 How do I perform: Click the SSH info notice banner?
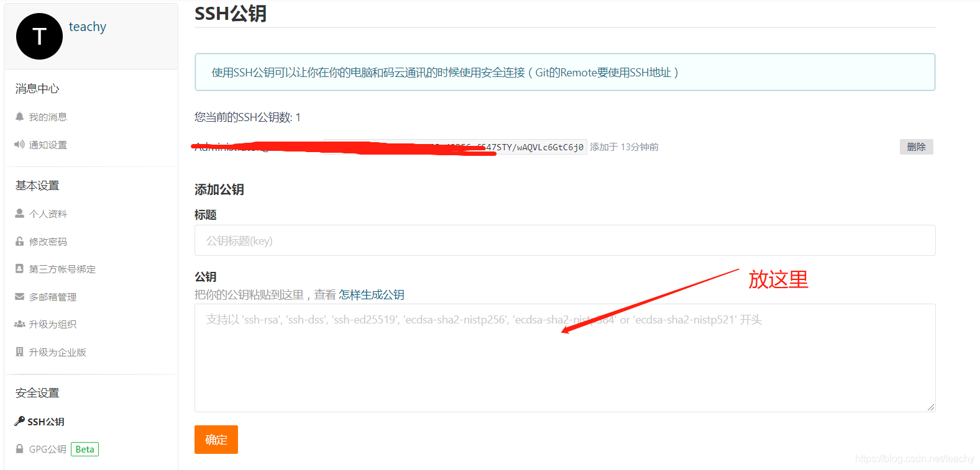click(565, 72)
